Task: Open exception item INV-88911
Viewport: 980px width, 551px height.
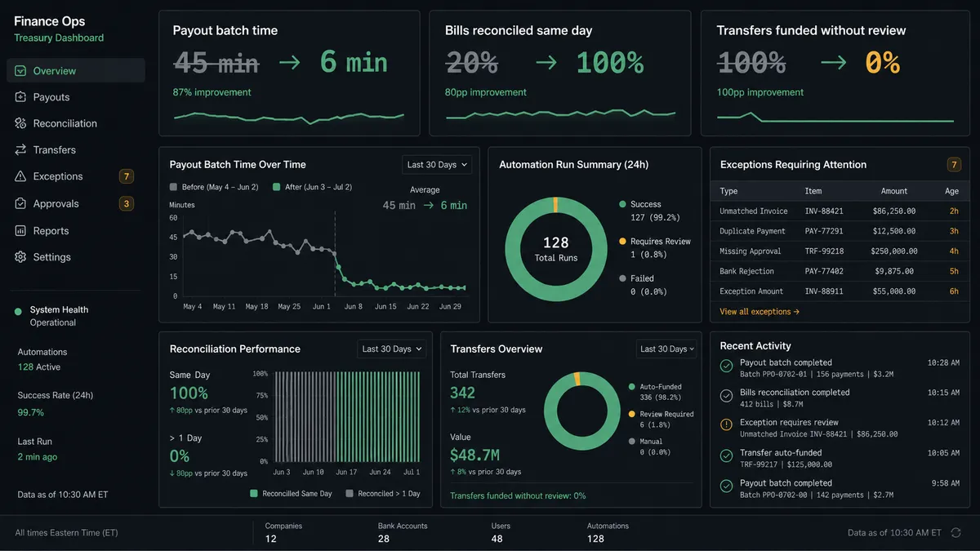Action: [824, 291]
